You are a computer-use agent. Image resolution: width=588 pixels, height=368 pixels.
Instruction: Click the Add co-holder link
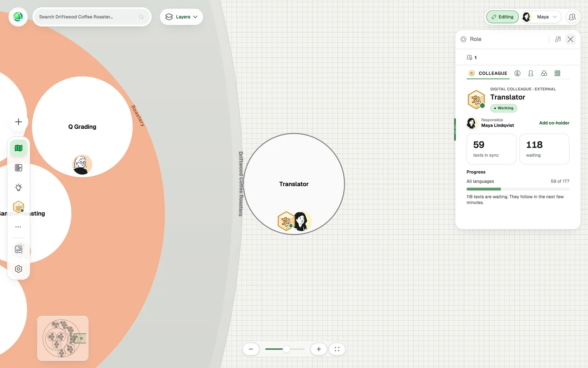554,123
